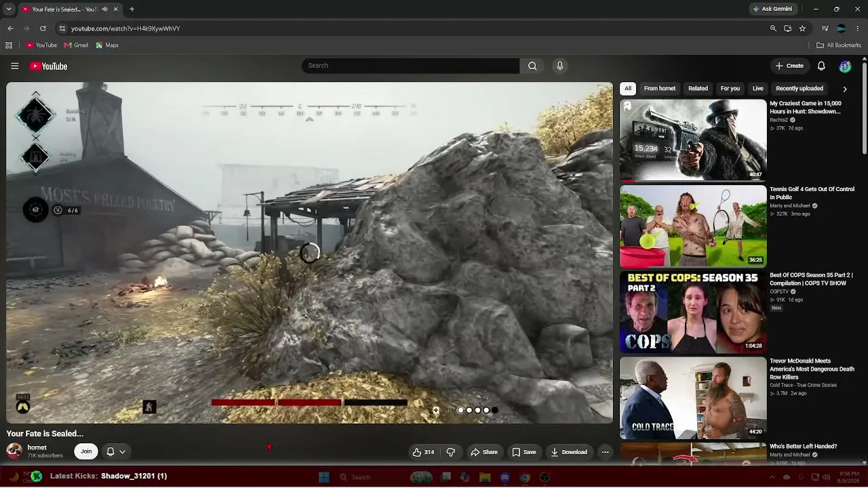Open My Craziest Game video title
868x488 pixels.
pos(806,108)
